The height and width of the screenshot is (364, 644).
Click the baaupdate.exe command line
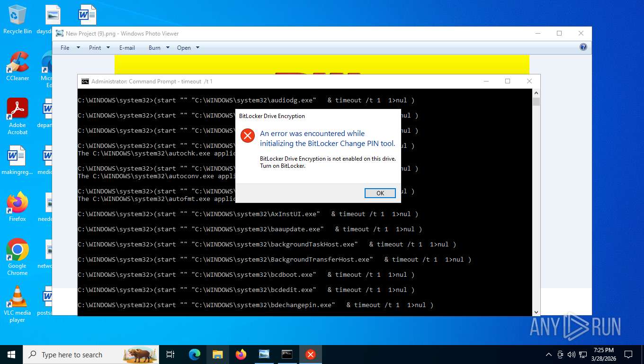click(x=250, y=229)
